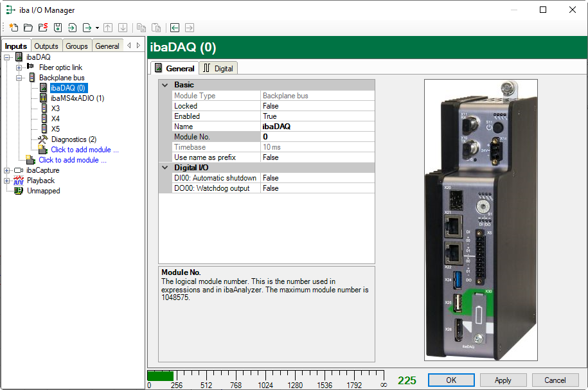
Task: Open the Digital tab
Action: pyautogui.click(x=218, y=68)
